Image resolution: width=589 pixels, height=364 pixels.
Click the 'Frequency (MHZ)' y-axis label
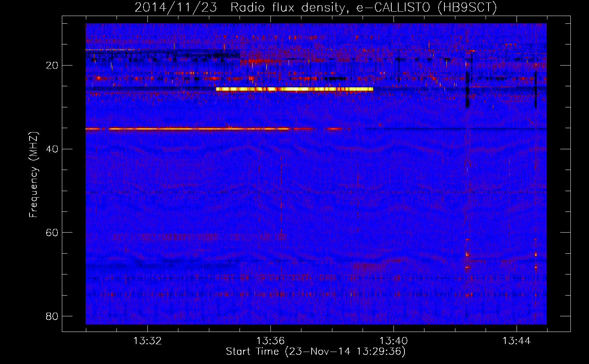pyautogui.click(x=33, y=175)
